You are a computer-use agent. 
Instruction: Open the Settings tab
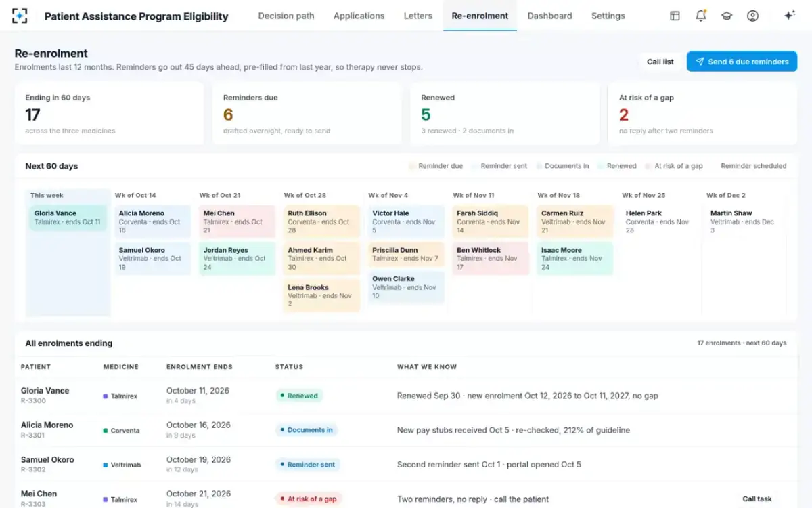coord(608,16)
